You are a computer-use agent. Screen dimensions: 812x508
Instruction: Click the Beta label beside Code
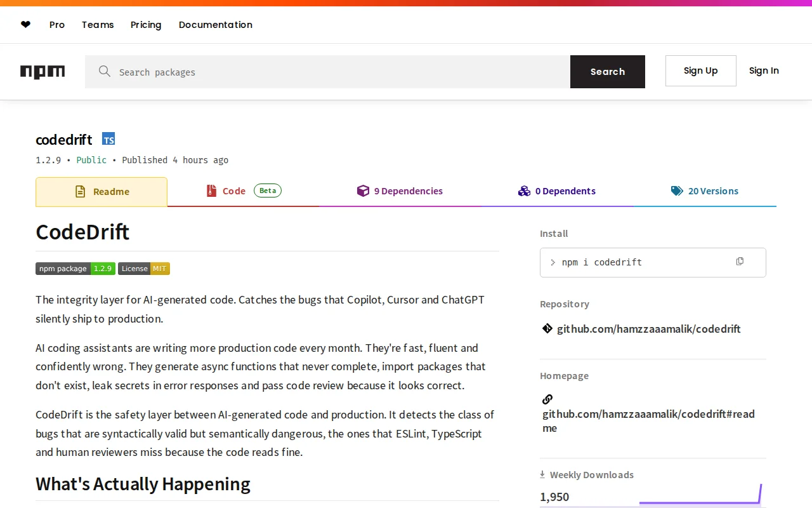tap(268, 190)
